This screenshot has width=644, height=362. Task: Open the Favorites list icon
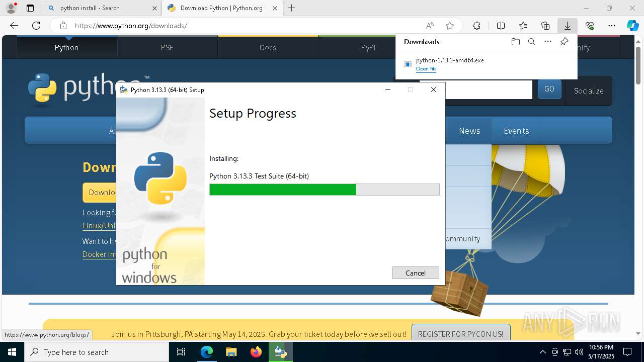point(523,26)
